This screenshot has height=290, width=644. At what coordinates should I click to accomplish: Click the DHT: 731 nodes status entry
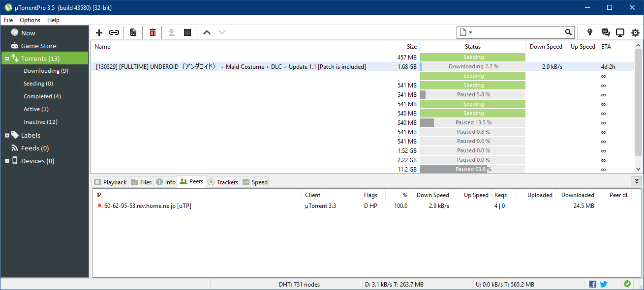click(x=299, y=284)
